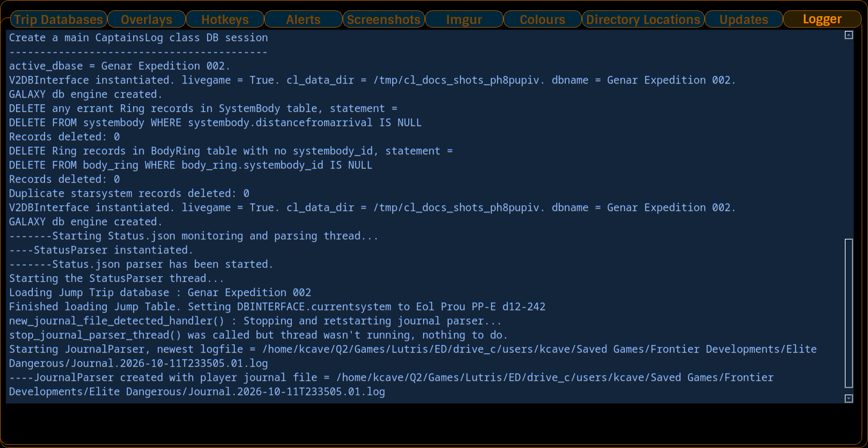Select the 'new_journal_file_detected_handler()' log line
This screenshot has width=868, height=448.
point(255,321)
